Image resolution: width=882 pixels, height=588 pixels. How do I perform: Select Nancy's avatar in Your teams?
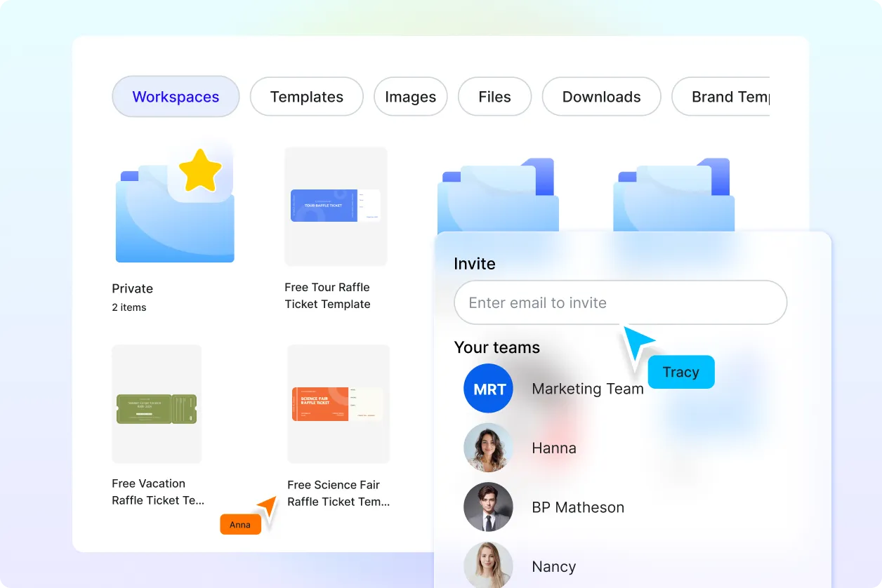click(488, 566)
